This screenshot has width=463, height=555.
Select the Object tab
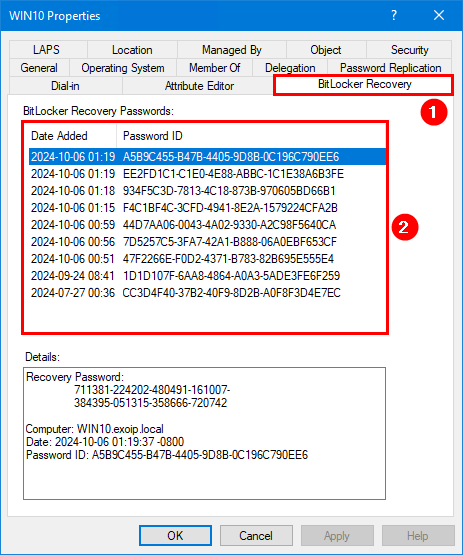[x=326, y=50]
